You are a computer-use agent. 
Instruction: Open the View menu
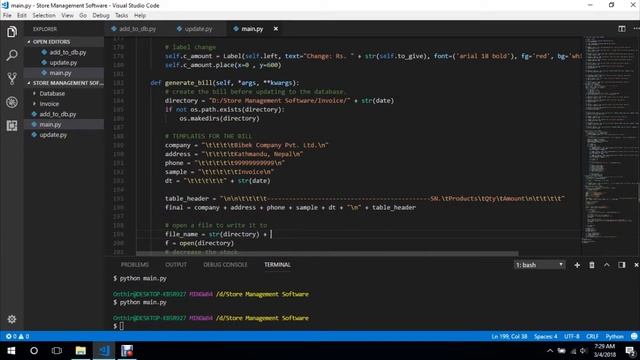[67, 15]
